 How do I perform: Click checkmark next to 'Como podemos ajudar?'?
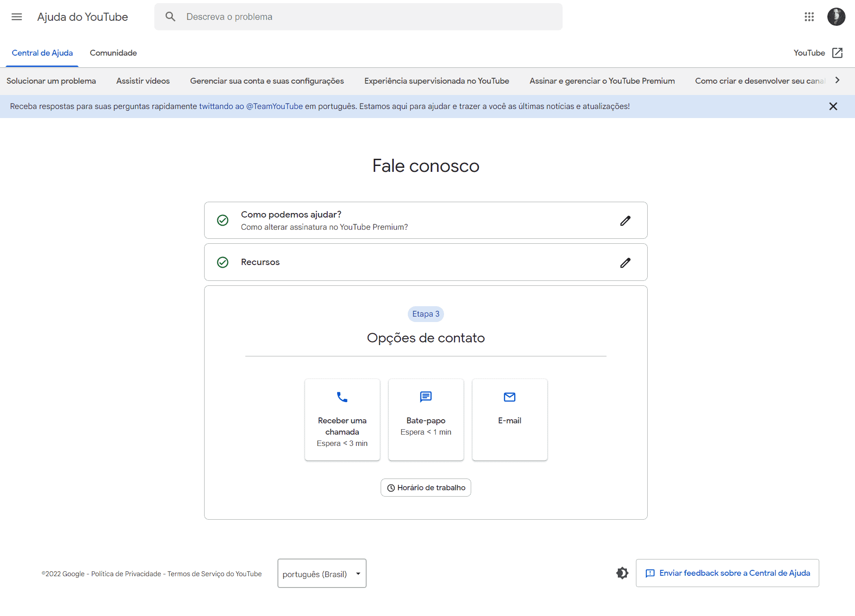pos(223,220)
